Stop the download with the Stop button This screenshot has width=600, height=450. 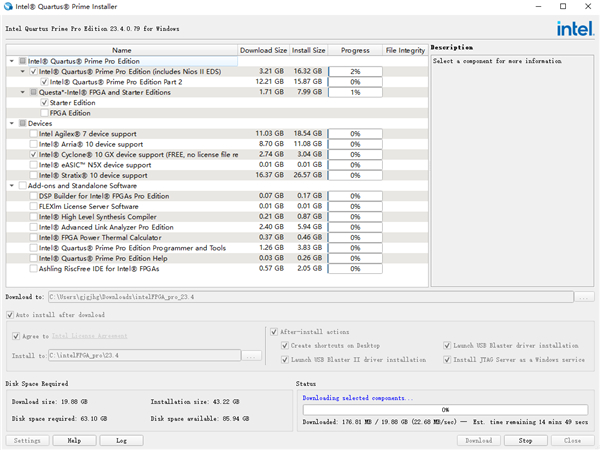click(526, 440)
